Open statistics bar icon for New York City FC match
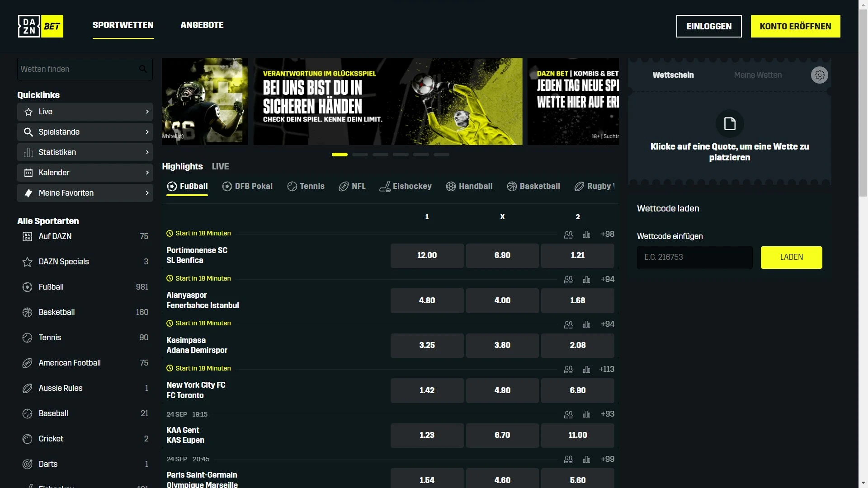The height and width of the screenshot is (488, 868). coord(587,370)
